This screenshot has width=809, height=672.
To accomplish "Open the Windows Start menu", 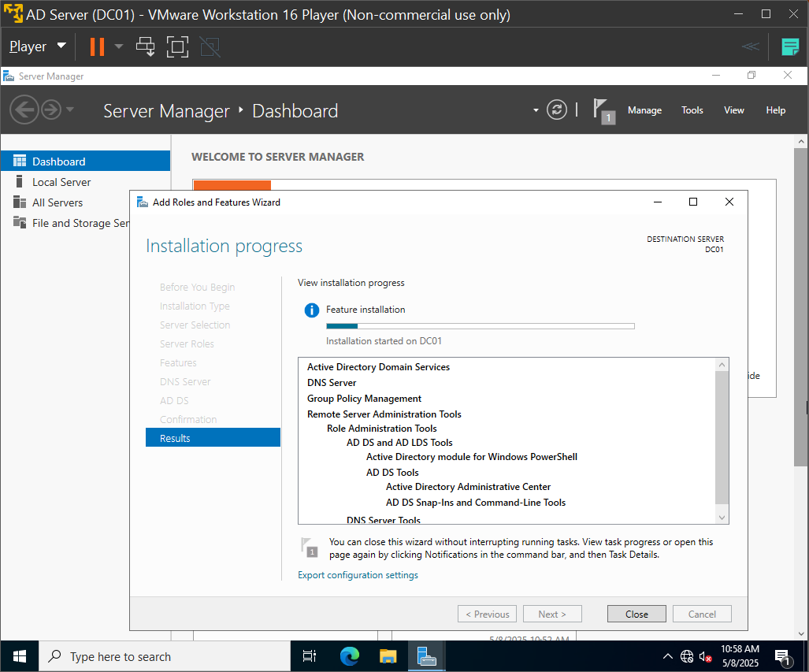I will 20,656.
